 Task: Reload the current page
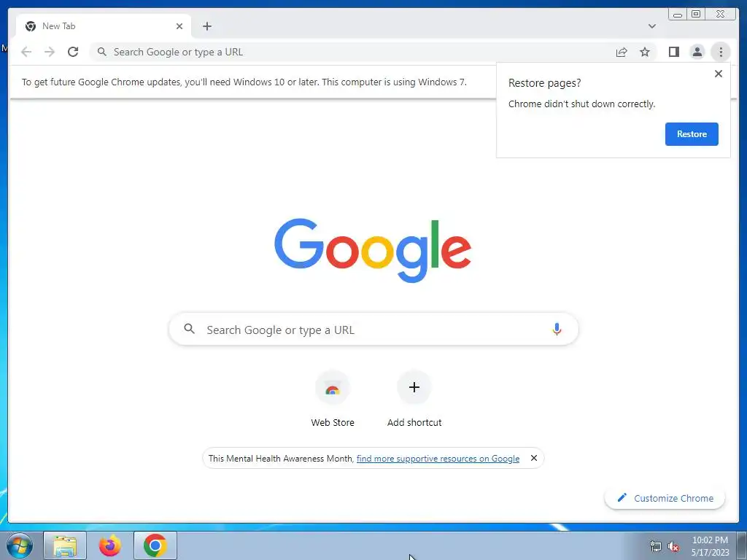[x=73, y=52]
